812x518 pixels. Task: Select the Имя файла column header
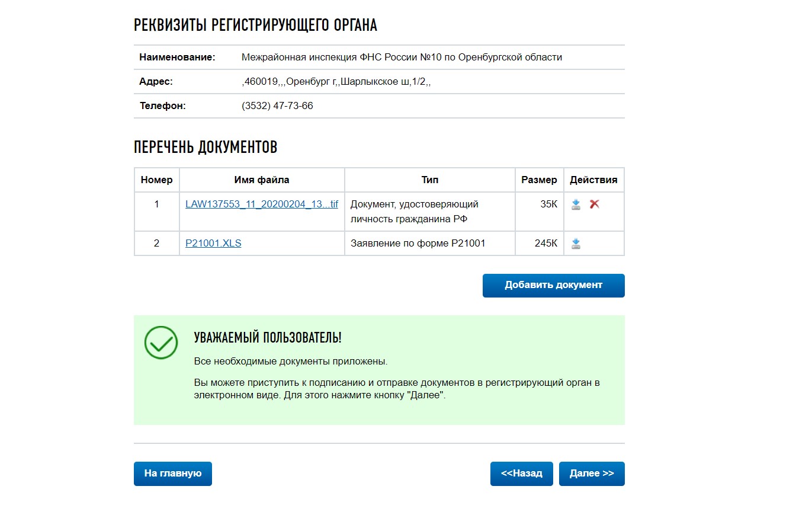click(x=262, y=180)
